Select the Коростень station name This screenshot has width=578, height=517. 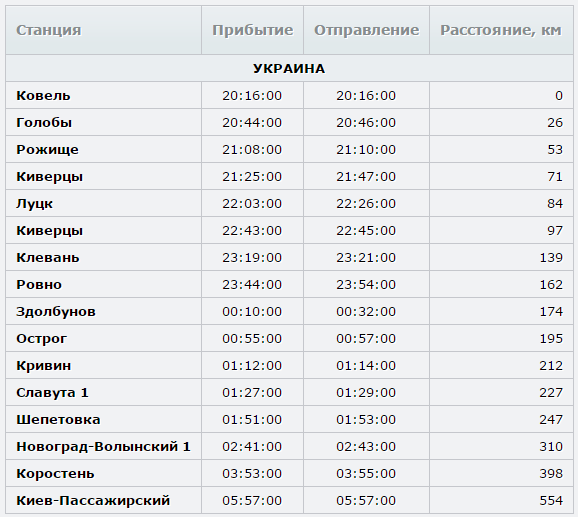pos(55,474)
